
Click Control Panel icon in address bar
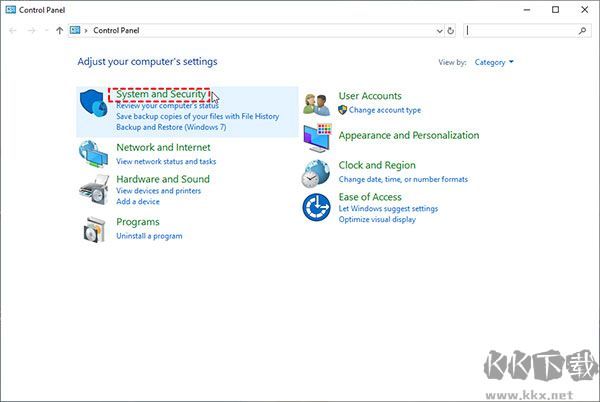tap(75, 30)
